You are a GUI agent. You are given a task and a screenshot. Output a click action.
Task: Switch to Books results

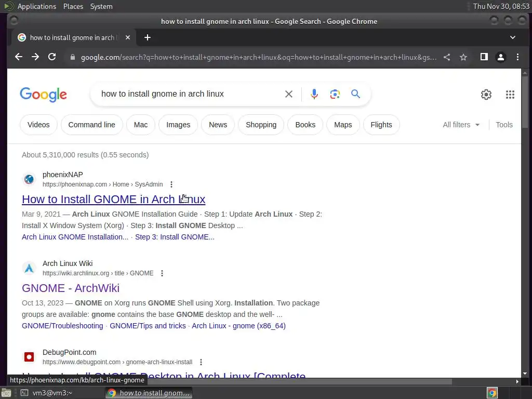tap(305, 125)
